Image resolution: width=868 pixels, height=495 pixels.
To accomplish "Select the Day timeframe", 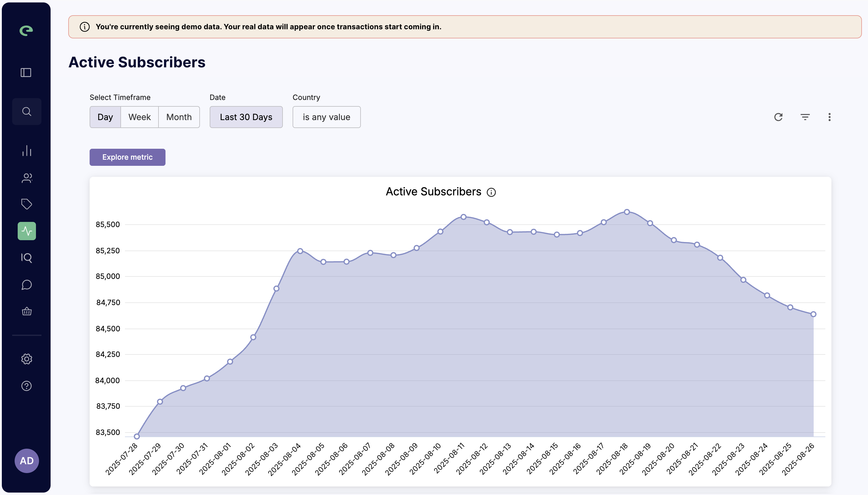I will [x=105, y=117].
